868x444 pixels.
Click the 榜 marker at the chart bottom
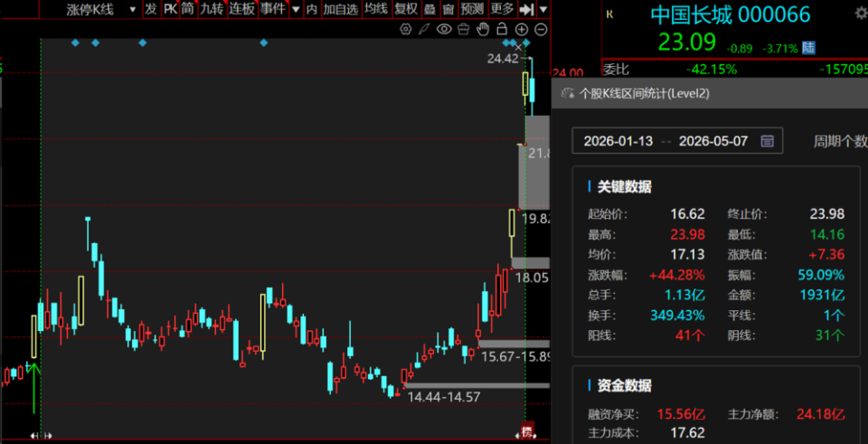tap(527, 432)
